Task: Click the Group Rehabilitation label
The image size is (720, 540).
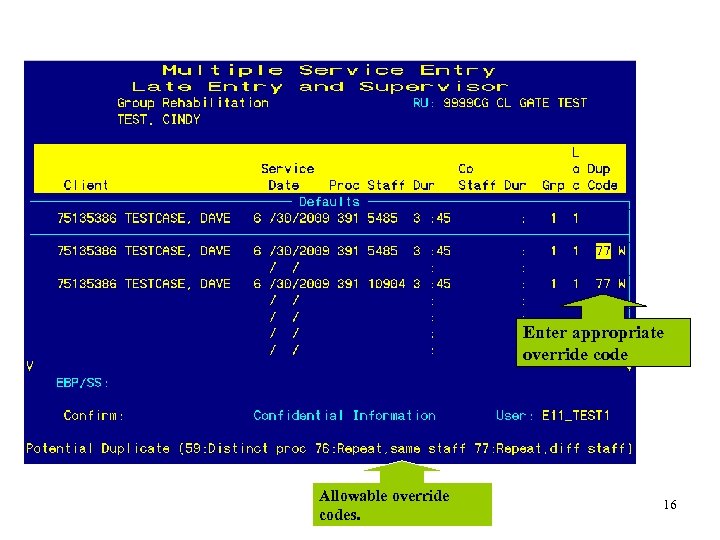Action: tap(193, 103)
